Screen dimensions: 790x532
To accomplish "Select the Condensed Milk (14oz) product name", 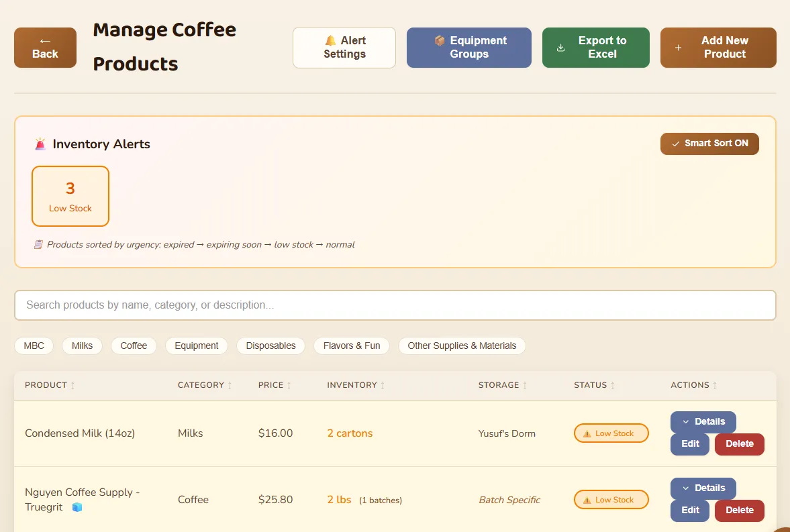I will point(80,433).
